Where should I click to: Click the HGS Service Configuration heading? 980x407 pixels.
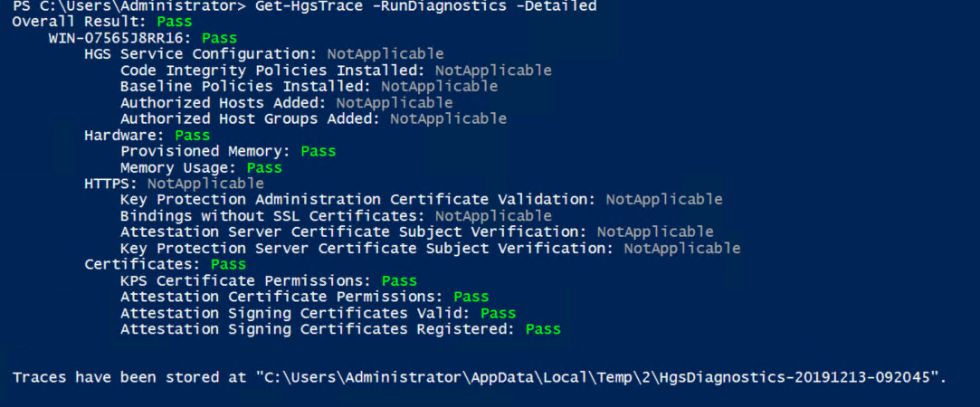205,54
